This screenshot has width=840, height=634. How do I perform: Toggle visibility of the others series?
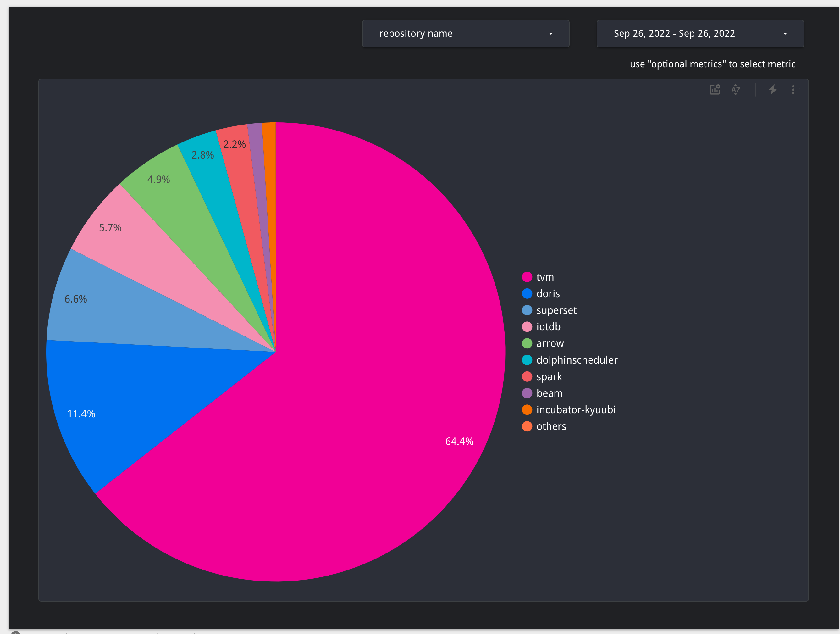click(x=551, y=426)
